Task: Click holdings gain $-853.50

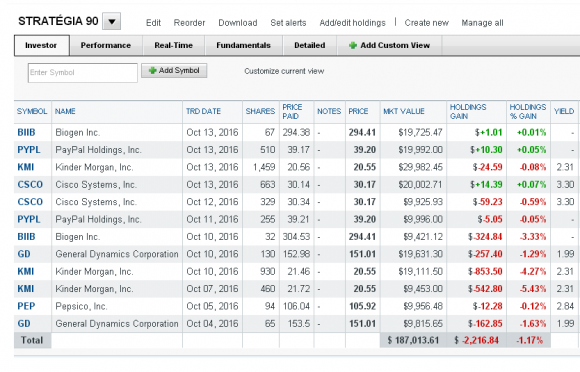Action: pyautogui.click(x=485, y=271)
